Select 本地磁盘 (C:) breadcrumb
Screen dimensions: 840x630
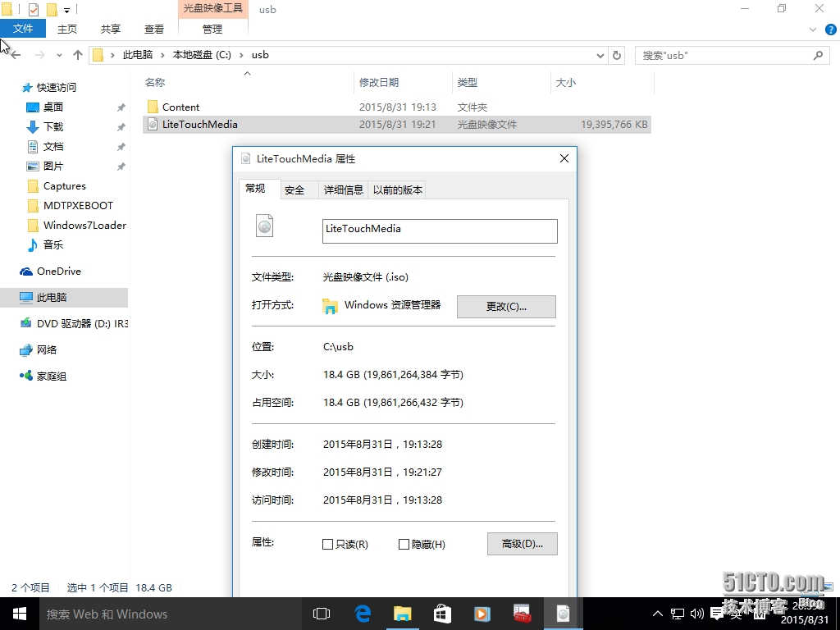[x=202, y=55]
